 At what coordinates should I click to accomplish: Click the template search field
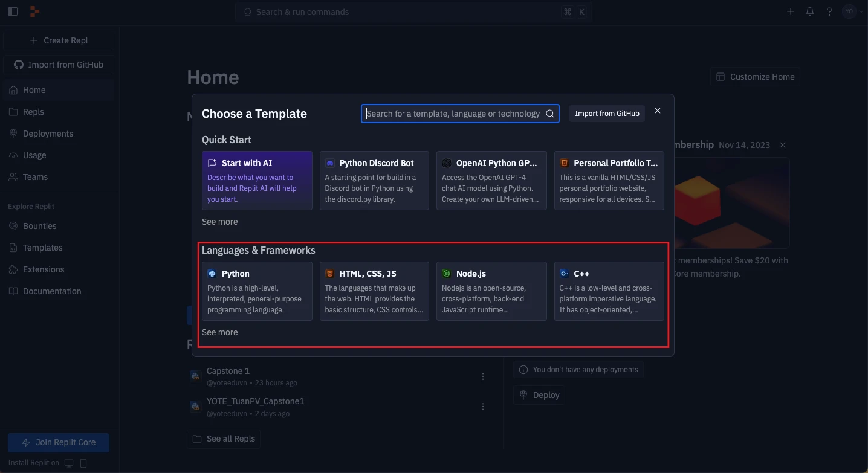[460, 114]
